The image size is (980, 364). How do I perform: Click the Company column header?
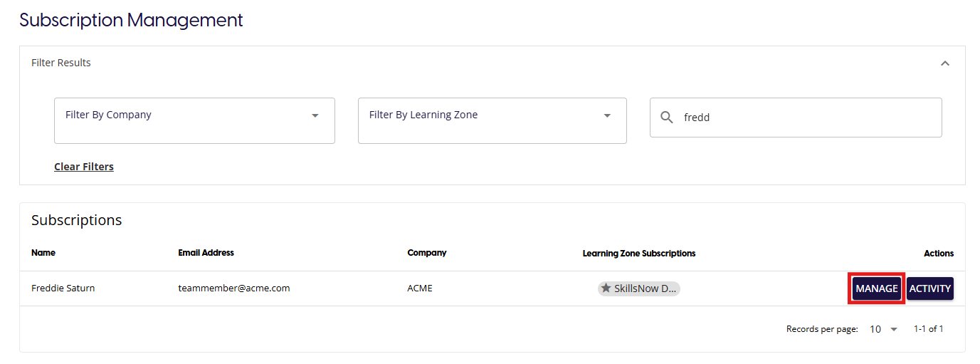tap(427, 253)
